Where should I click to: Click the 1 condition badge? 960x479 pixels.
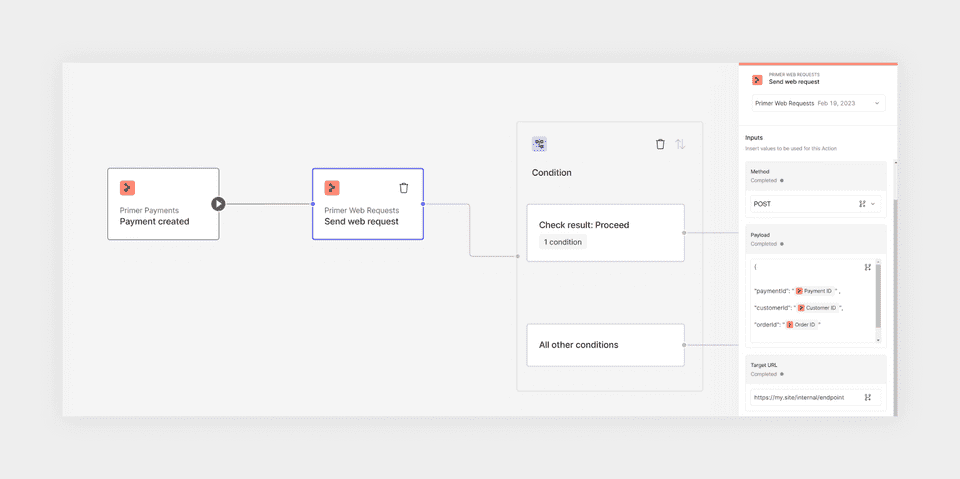(563, 242)
